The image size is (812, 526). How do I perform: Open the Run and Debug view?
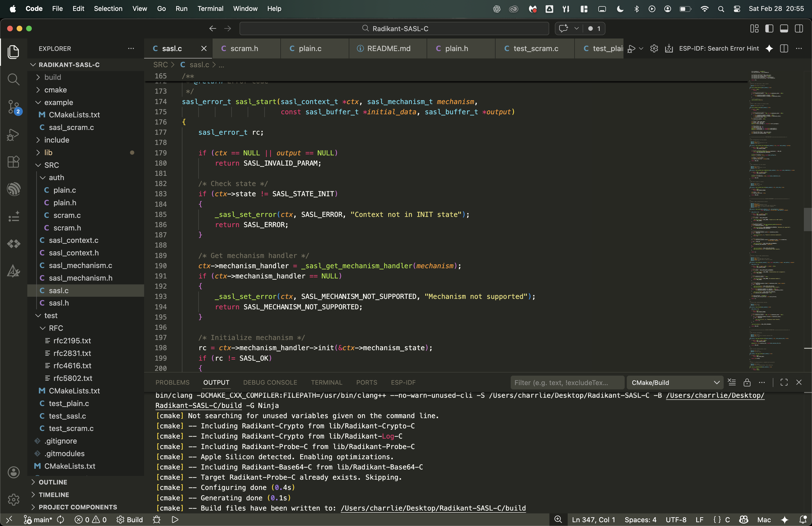point(13,134)
